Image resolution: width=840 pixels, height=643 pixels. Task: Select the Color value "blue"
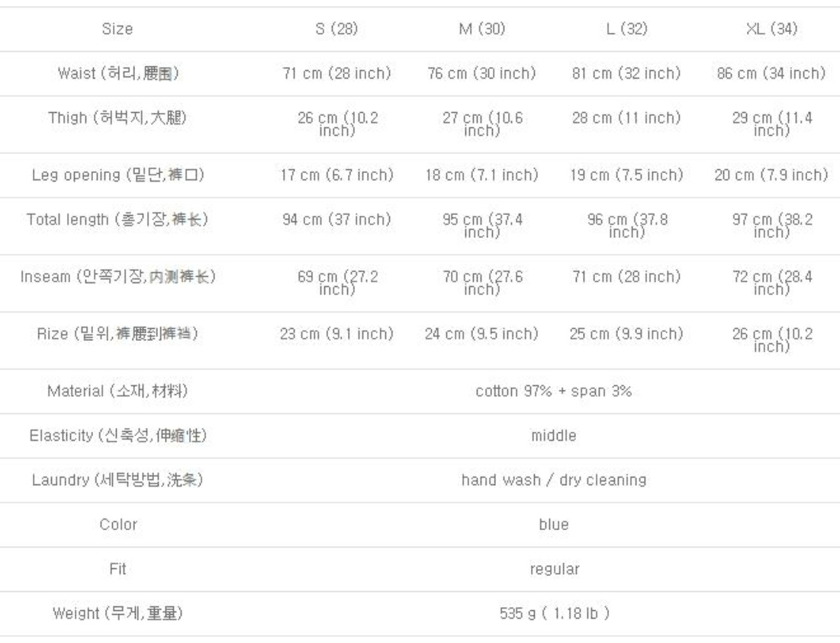coord(553,525)
